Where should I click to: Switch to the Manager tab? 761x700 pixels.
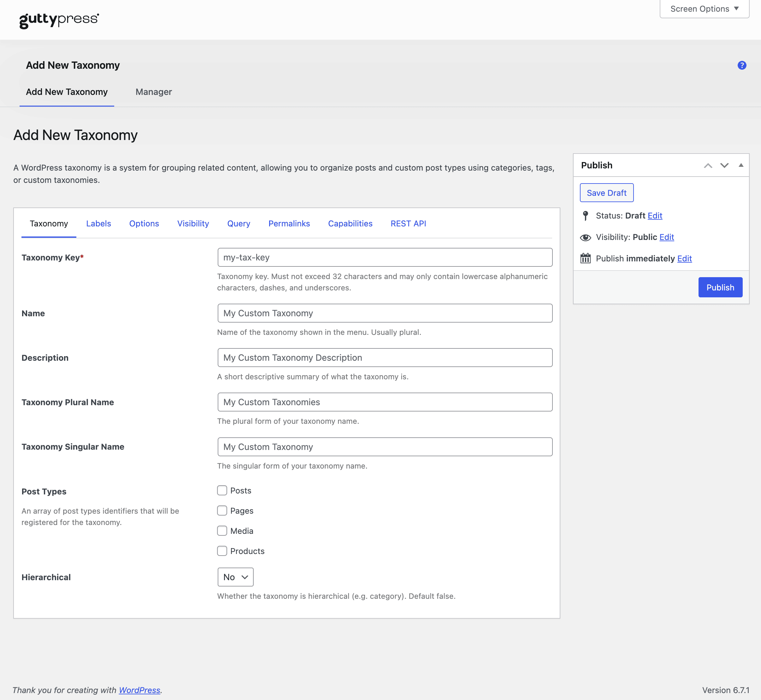(153, 92)
